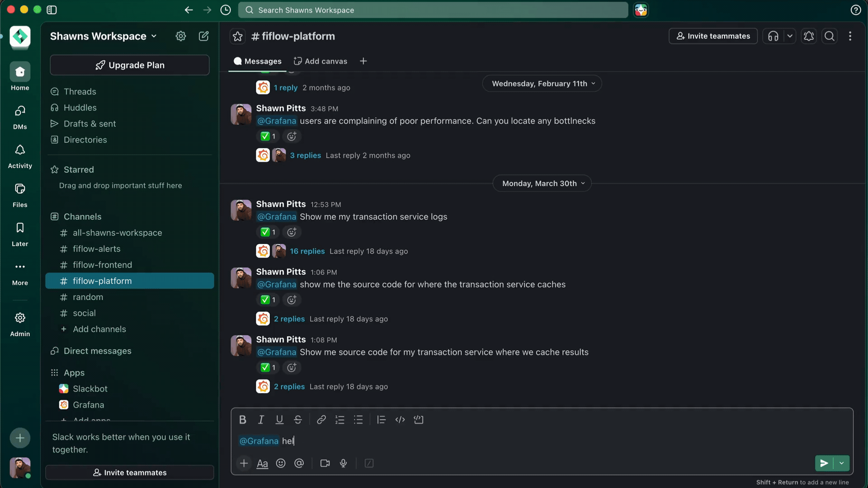868x488 pixels.
Task: Click the Search Shawns Workspace bar
Action: click(432, 9)
